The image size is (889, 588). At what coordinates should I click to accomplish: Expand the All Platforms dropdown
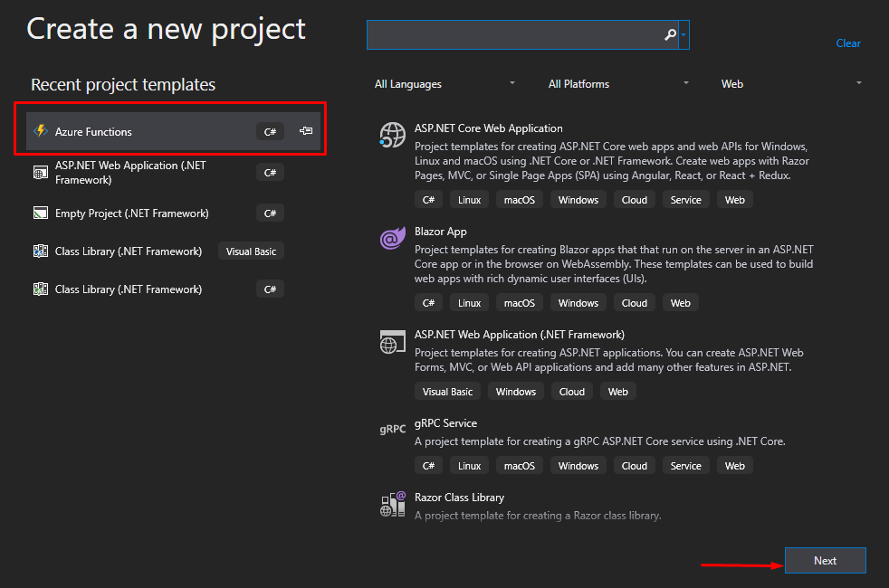coord(618,83)
